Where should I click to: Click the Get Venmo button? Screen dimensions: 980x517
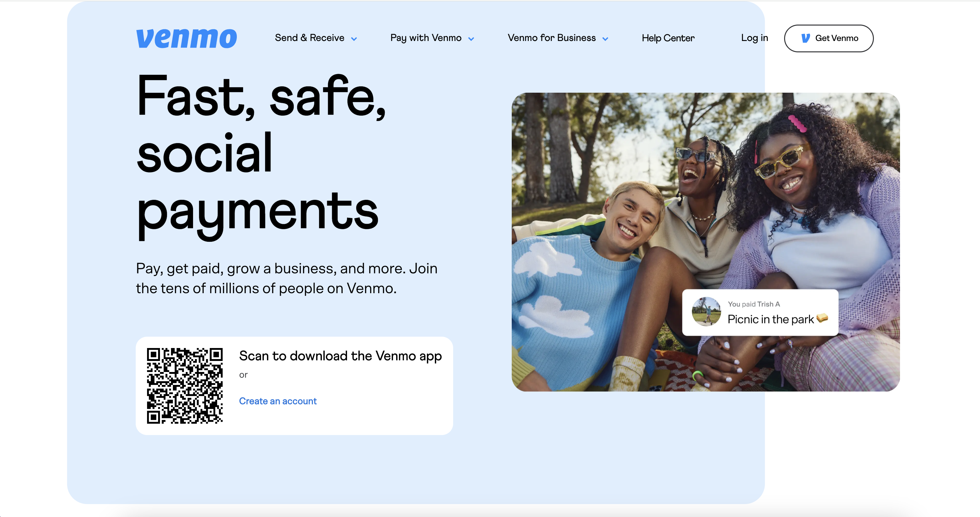tap(829, 38)
